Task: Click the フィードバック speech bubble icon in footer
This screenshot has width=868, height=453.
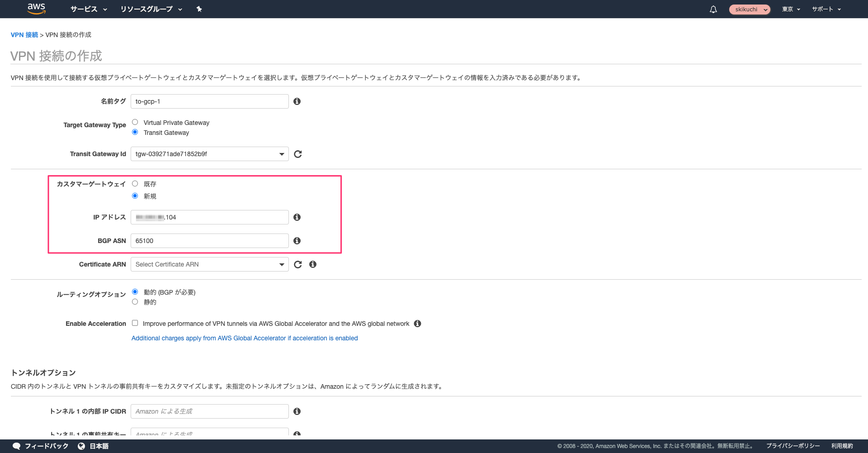Action: coord(16,446)
